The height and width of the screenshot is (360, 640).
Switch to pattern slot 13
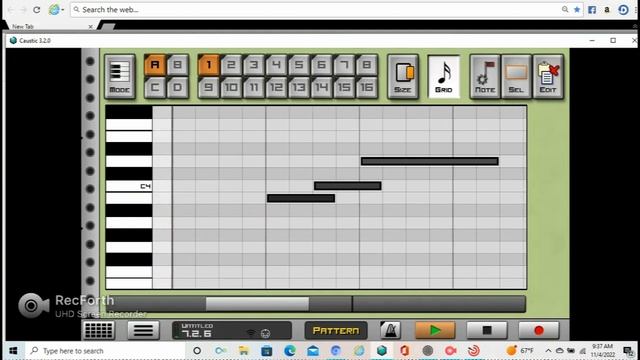pos(299,87)
